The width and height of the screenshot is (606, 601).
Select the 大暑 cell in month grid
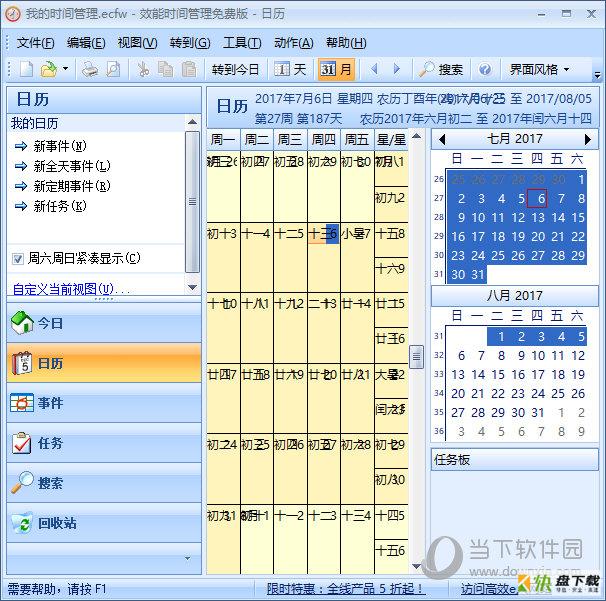[391, 381]
